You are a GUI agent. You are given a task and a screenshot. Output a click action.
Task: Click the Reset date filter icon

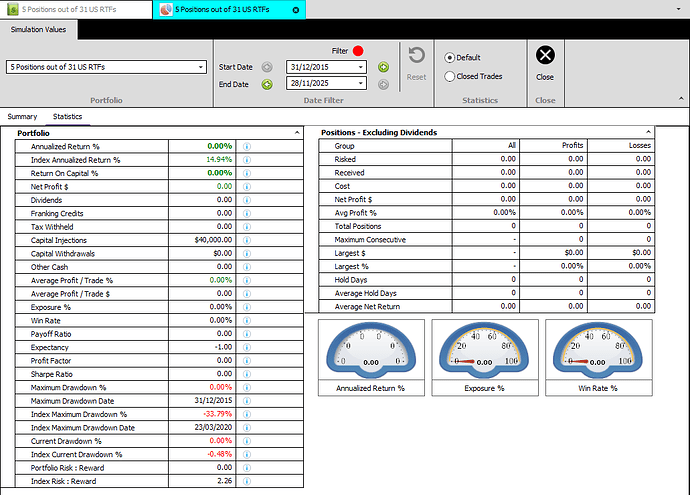pos(416,57)
